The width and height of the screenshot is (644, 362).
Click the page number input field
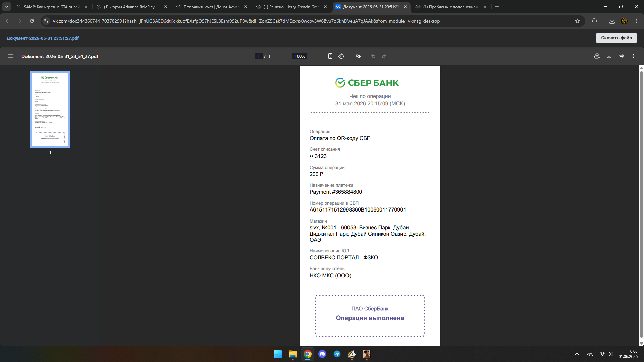[259, 56]
